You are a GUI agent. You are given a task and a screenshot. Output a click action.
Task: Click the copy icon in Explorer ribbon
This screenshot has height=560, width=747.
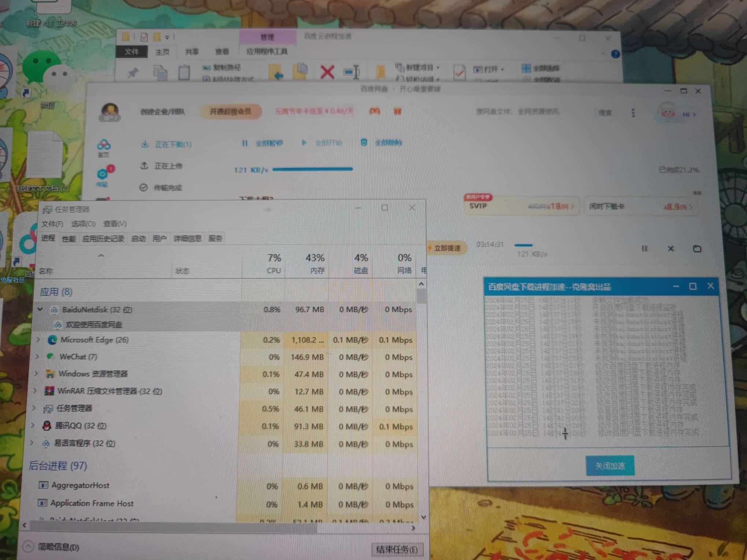[160, 72]
